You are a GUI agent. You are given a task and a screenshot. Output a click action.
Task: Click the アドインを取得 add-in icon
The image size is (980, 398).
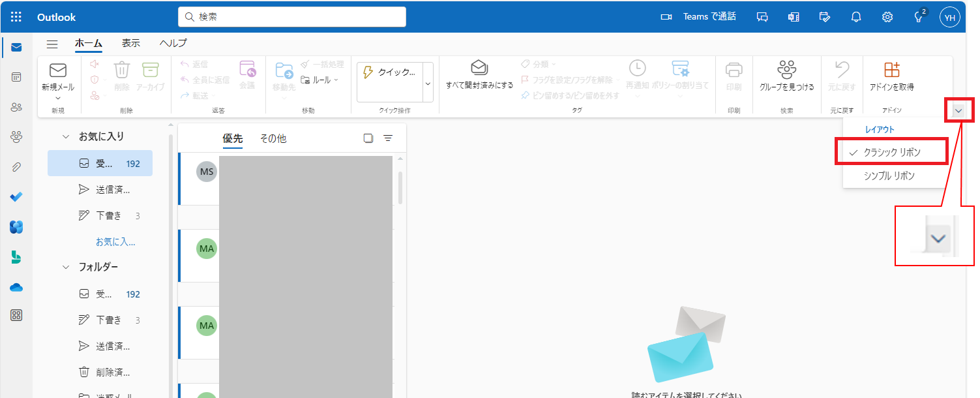[891, 76]
